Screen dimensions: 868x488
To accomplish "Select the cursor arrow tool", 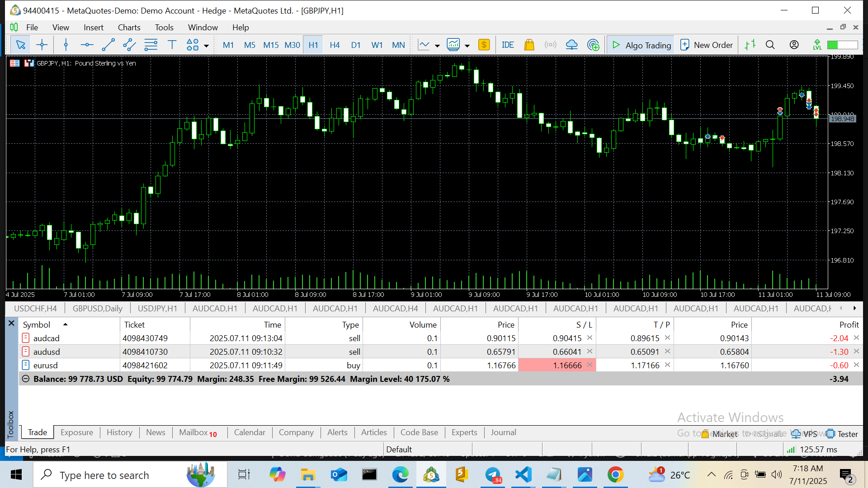I will pos(20,45).
